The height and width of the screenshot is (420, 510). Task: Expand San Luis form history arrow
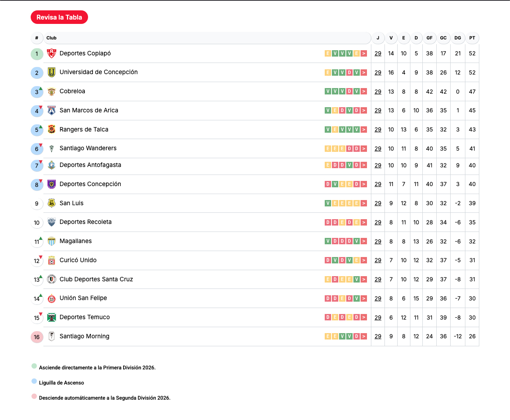[x=364, y=203]
